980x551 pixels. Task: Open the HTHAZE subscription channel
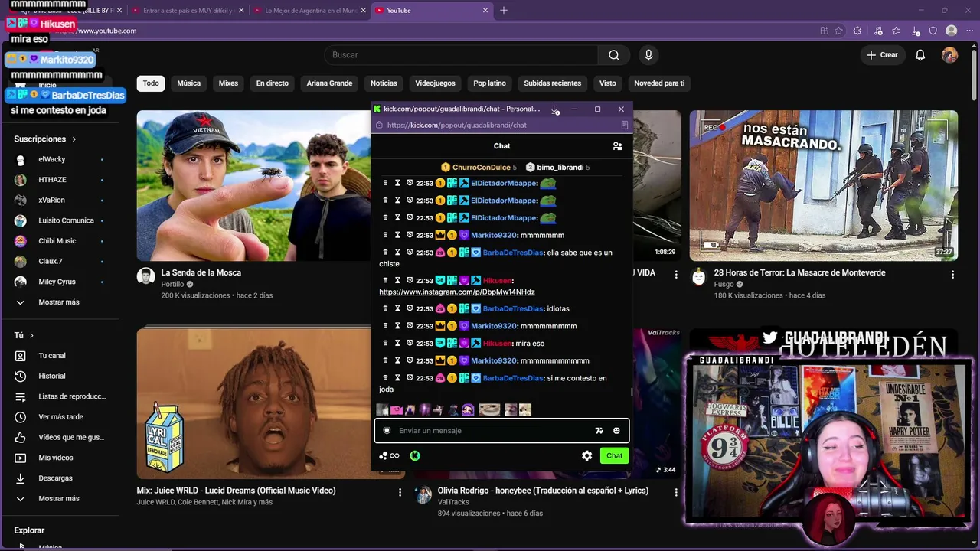point(52,180)
